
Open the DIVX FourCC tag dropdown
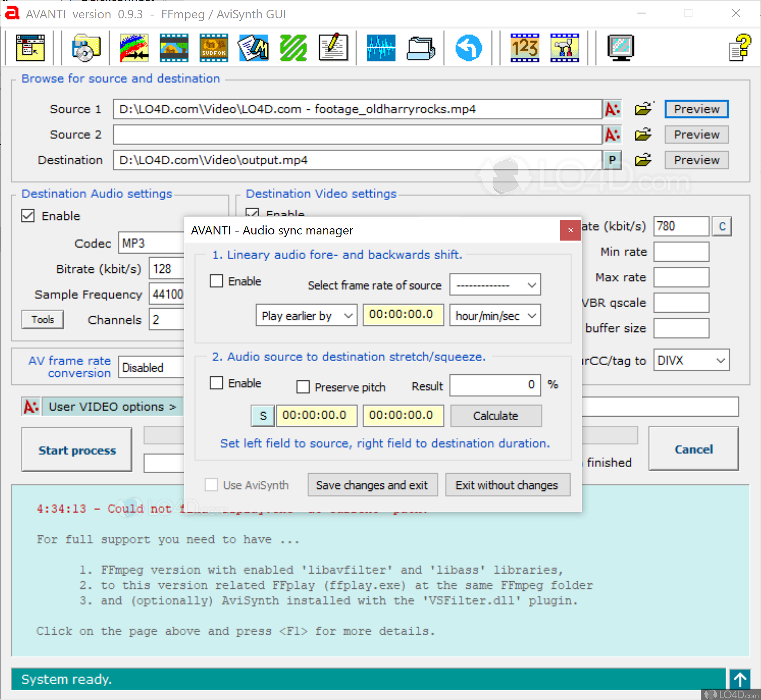(692, 360)
